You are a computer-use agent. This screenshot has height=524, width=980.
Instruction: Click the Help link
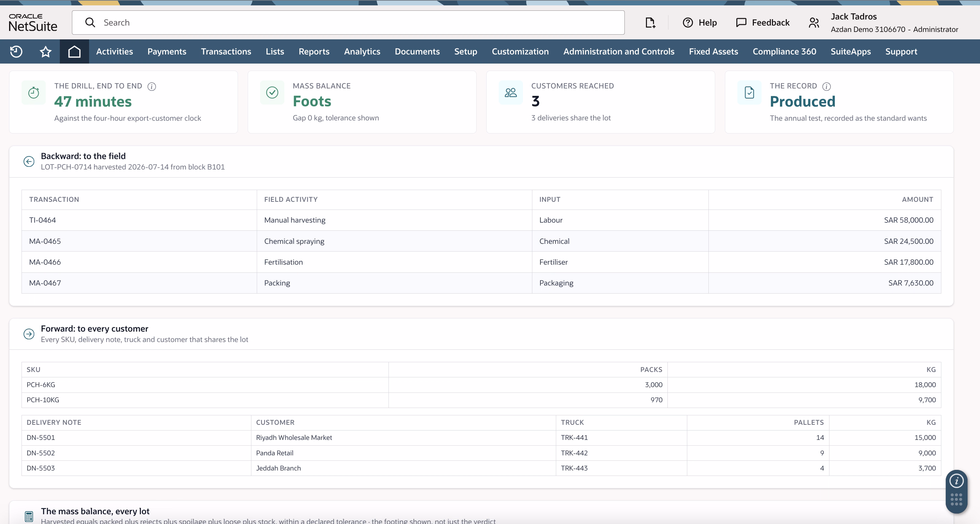(707, 23)
